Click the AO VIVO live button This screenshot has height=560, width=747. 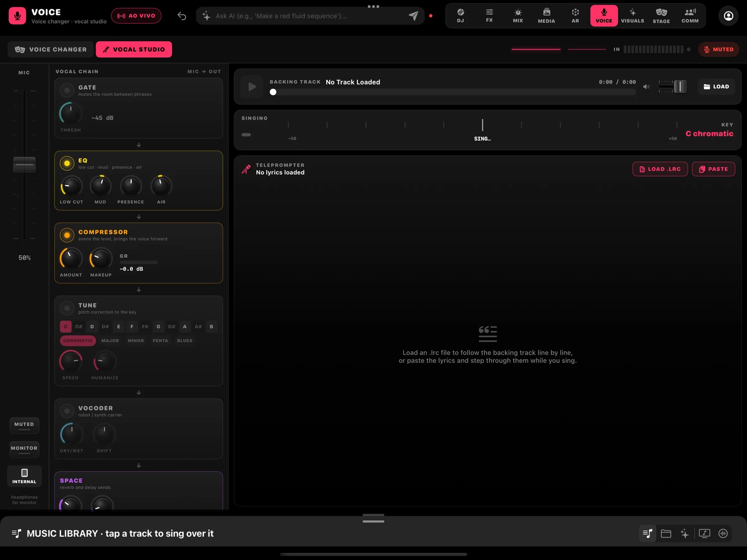tap(136, 16)
